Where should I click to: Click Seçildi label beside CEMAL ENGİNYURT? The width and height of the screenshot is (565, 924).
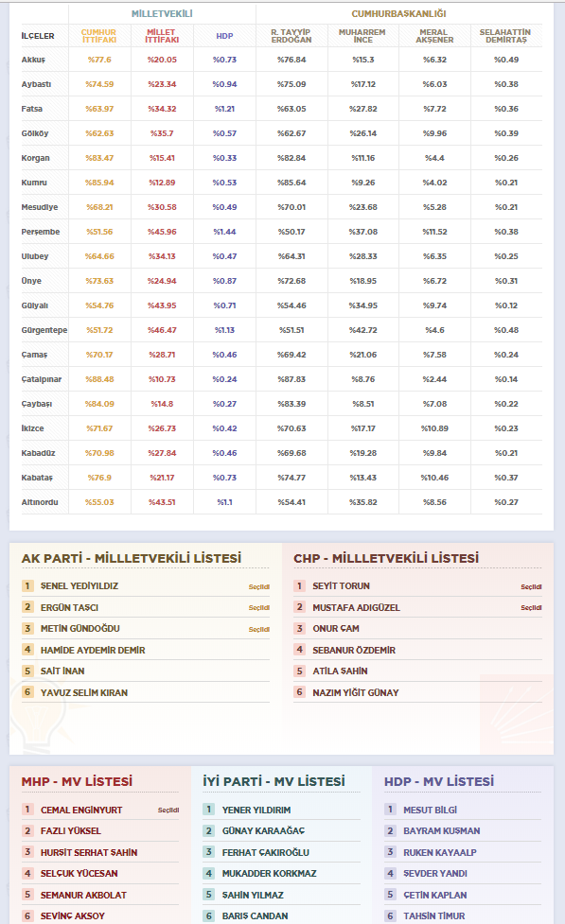168,811
